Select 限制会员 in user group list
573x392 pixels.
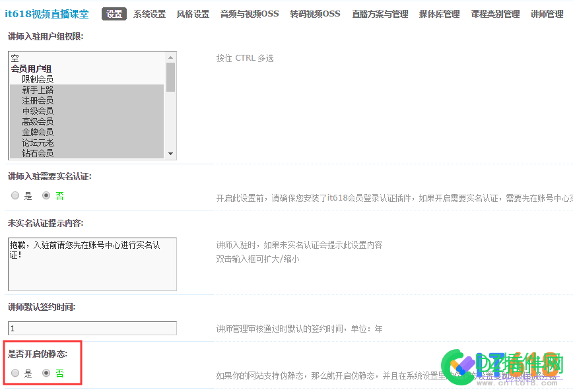pos(87,79)
